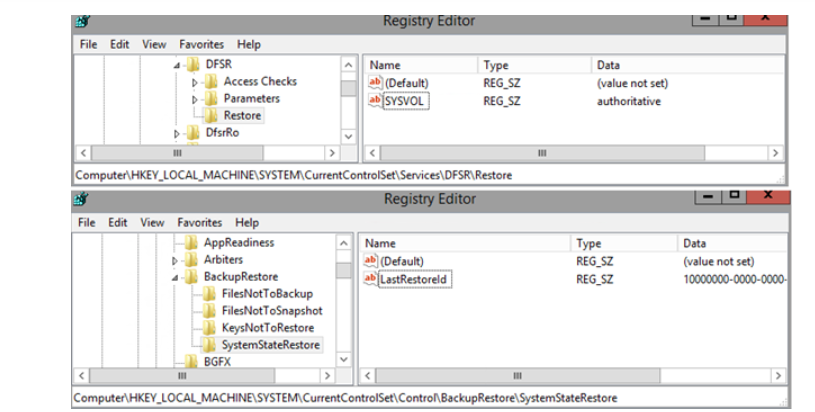Image resolution: width=815 pixels, height=412 pixels.
Task: Open Favorites menu in the upper Registry Editor
Action: (x=201, y=45)
